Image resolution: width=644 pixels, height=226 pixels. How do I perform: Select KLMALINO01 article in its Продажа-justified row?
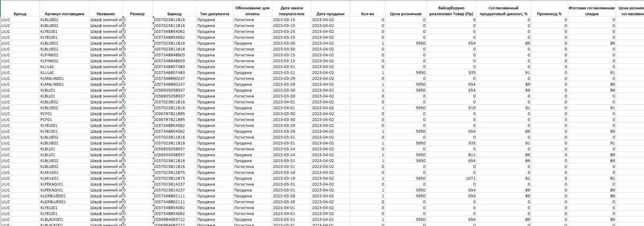point(64,84)
